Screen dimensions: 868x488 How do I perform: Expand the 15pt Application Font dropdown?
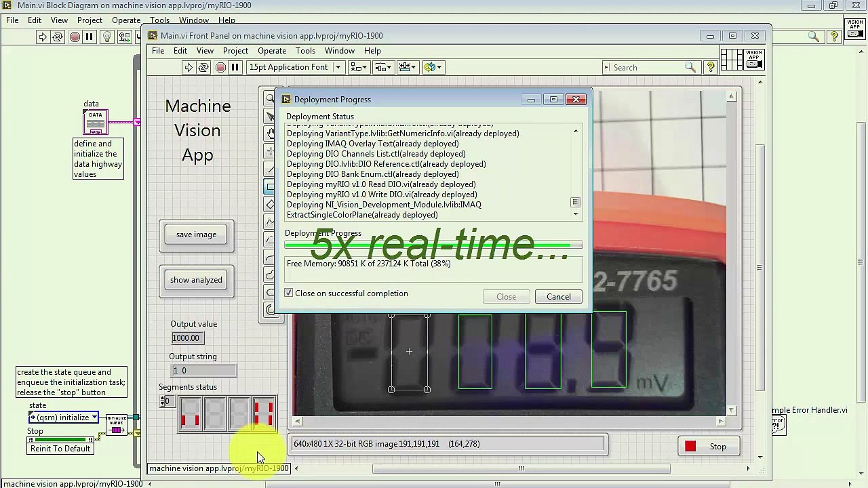337,67
